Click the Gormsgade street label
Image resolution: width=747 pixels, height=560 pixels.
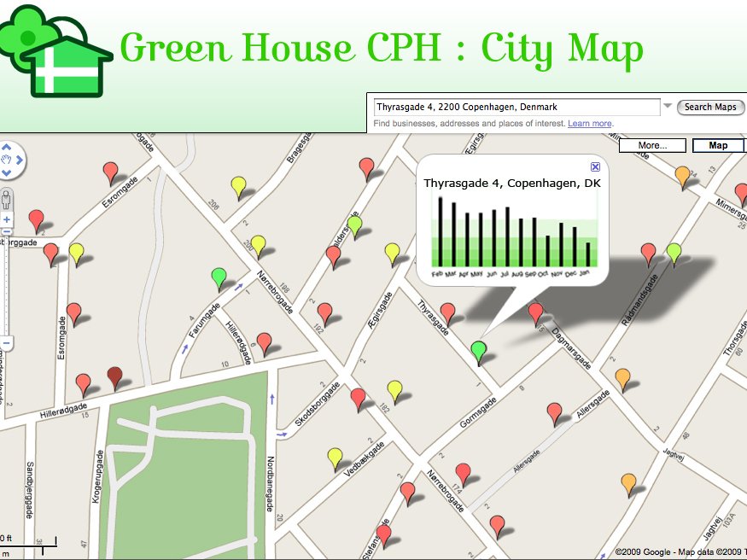(478, 412)
